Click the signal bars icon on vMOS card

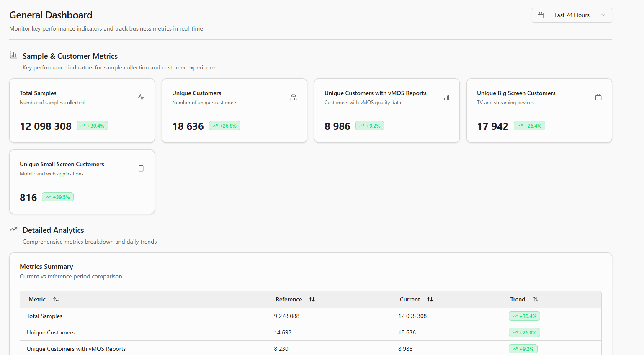(x=446, y=97)
